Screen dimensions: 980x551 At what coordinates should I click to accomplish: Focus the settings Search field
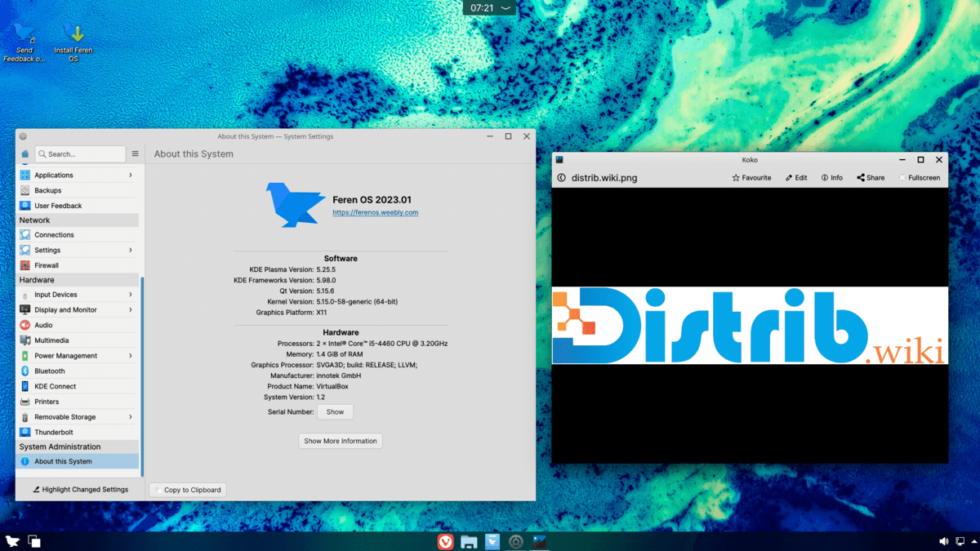click(x=80, y=153)
